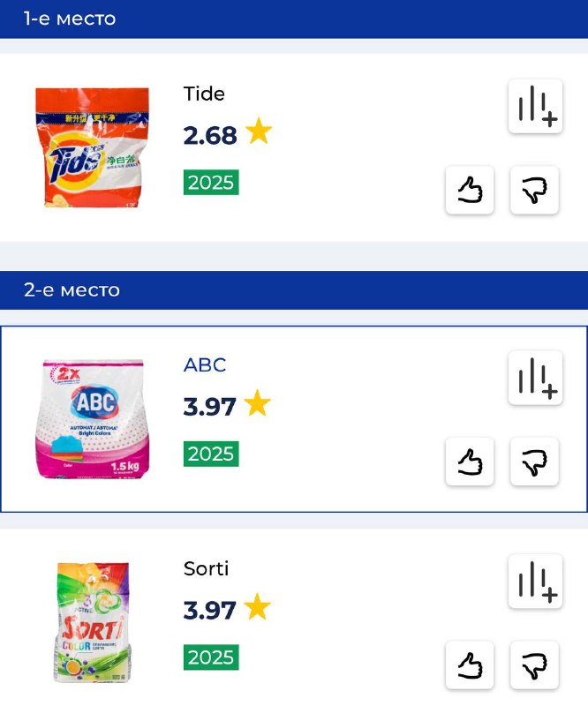Click the 2025 badge under Tide
The height and width of the screenshot is (706, 588).
click(211, 183)
